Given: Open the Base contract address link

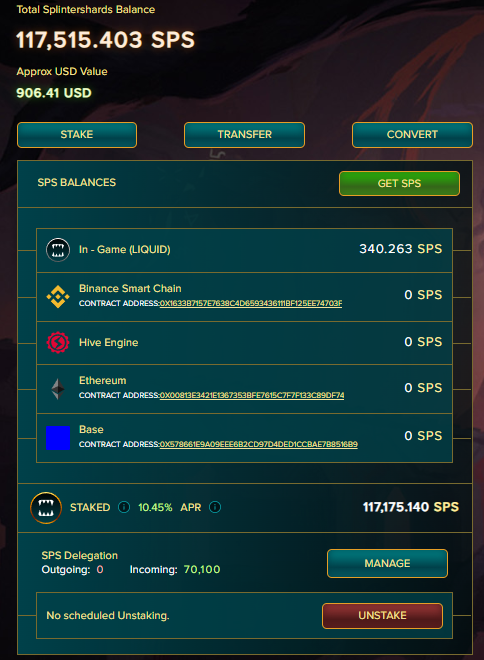Looking at the screenshot, I should (259, 444).
